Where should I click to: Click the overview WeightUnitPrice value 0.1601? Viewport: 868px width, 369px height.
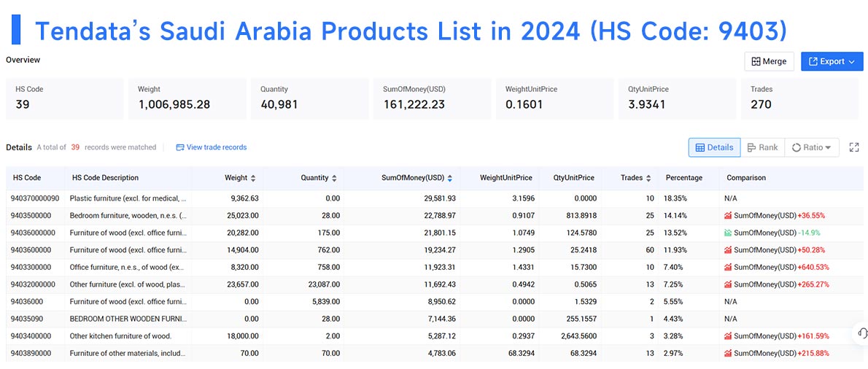click(x=523, y=104)
